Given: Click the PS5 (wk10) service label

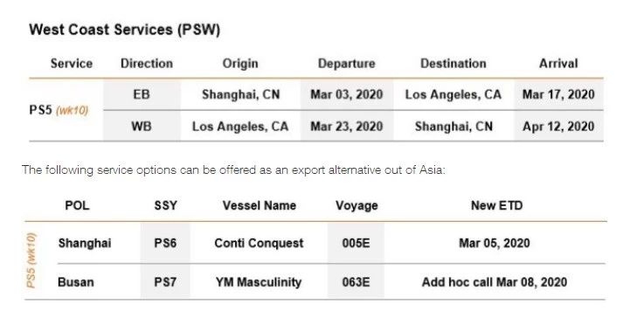Looking at the screenshot, I should tap(59, 111).
